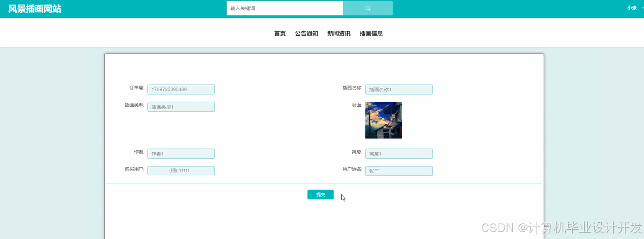644x239 pixels.
Task: Click the 作者 label text
Action: click(139, 152)
